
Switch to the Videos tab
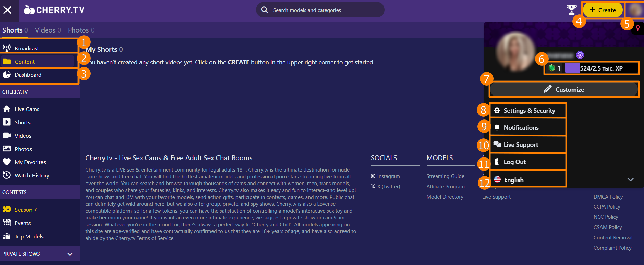48,30
